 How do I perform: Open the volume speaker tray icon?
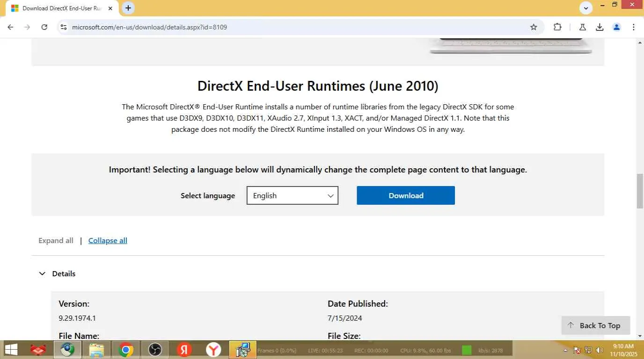click(x=600, y=350)
